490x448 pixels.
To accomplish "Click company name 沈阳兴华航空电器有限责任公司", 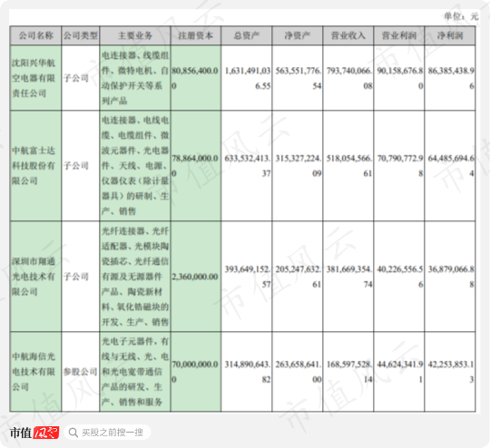I will tap(34, 78).
